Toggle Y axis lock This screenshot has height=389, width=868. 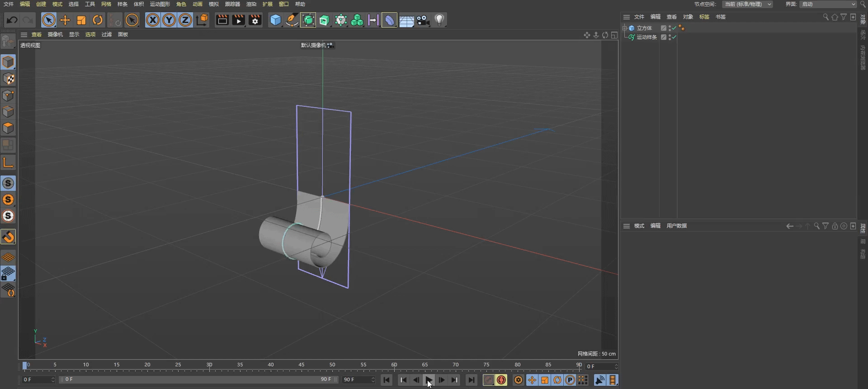pyautogui.click(x=169, y=20)
